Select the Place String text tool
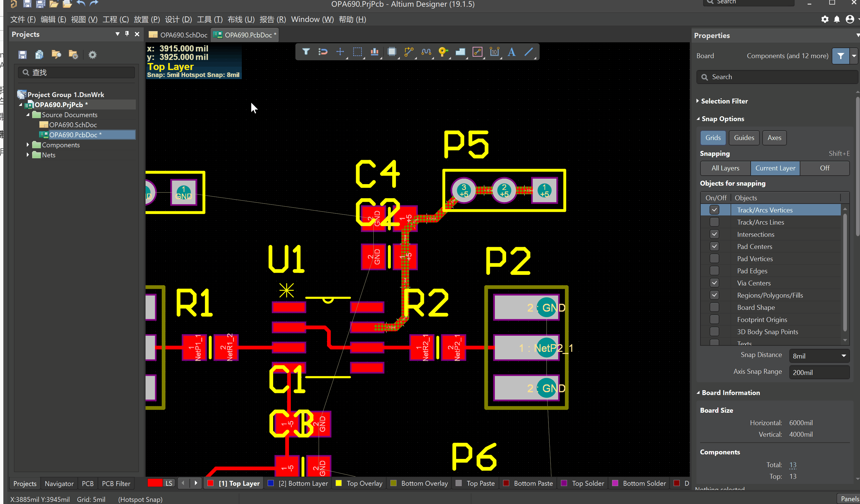Image resolution: width=860 pixels, height=504 pixels. coord(511,52)
